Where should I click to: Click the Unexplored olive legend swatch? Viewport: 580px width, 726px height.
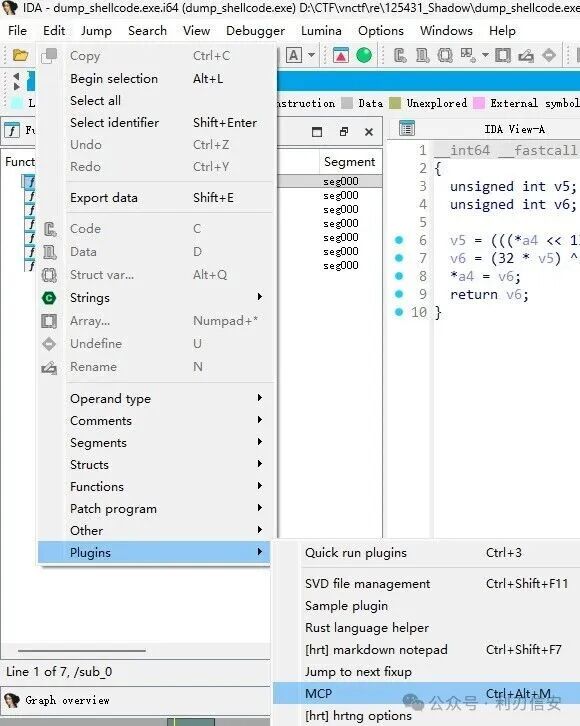[x=395, y=103]
